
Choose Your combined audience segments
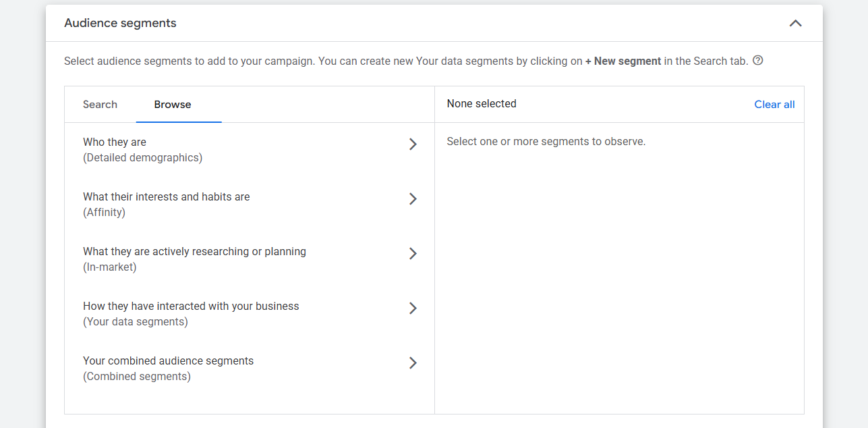point(168,361)
